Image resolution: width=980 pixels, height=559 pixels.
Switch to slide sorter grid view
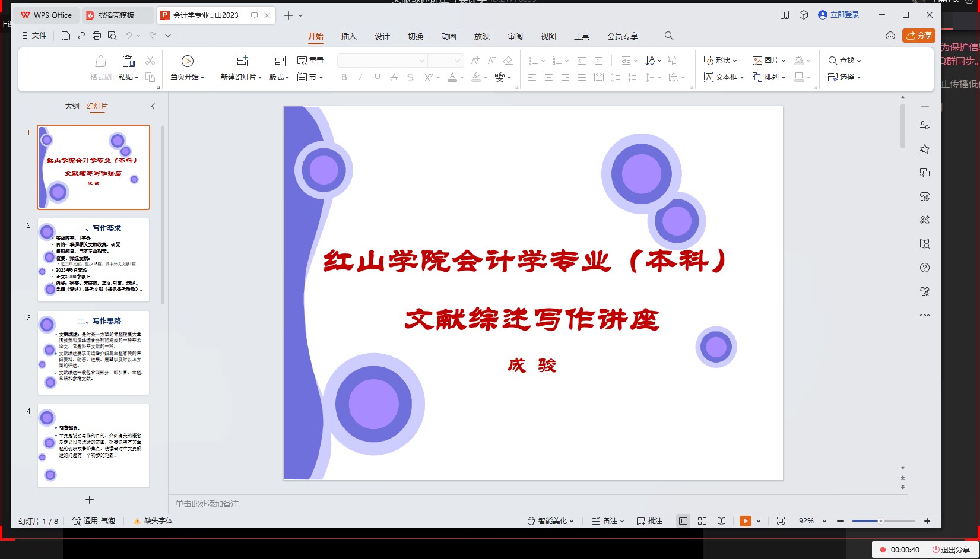(702, 521)
